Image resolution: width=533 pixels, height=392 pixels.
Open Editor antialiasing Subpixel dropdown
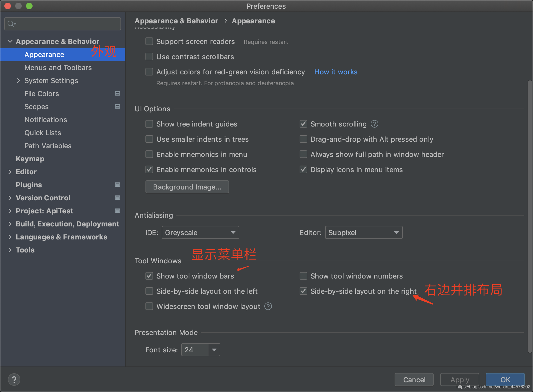pos(364,233)
